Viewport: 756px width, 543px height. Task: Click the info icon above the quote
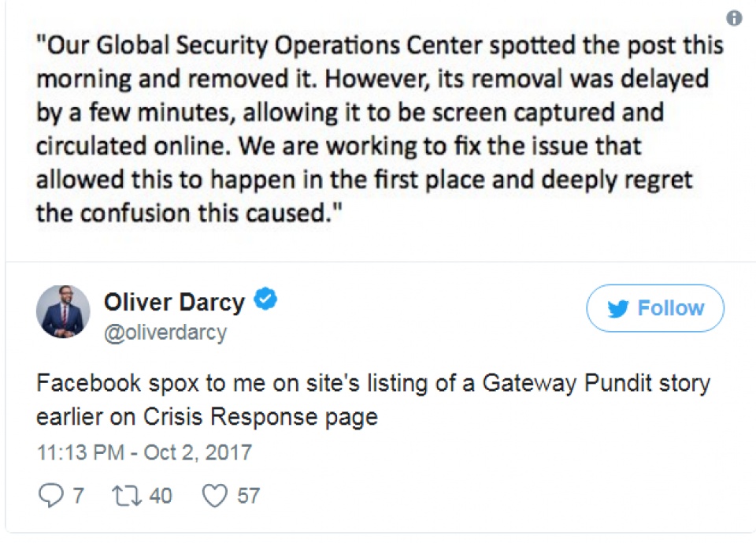(x=734, y=18)
